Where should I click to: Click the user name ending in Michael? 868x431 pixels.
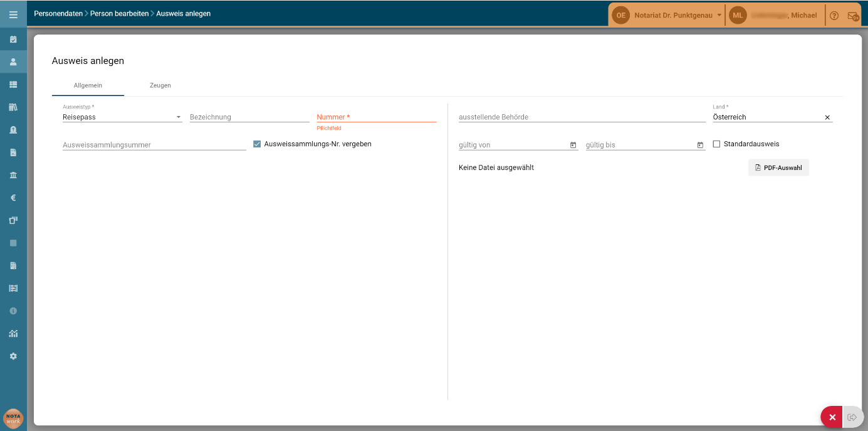pos(783,15)
